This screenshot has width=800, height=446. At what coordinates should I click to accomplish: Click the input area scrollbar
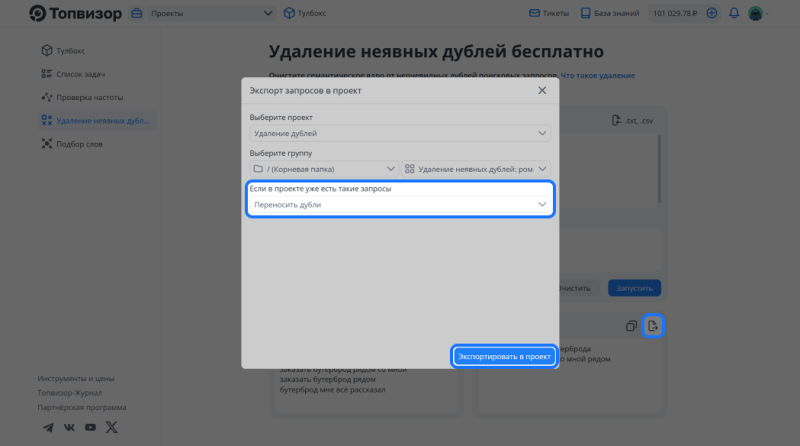(659, 168)
